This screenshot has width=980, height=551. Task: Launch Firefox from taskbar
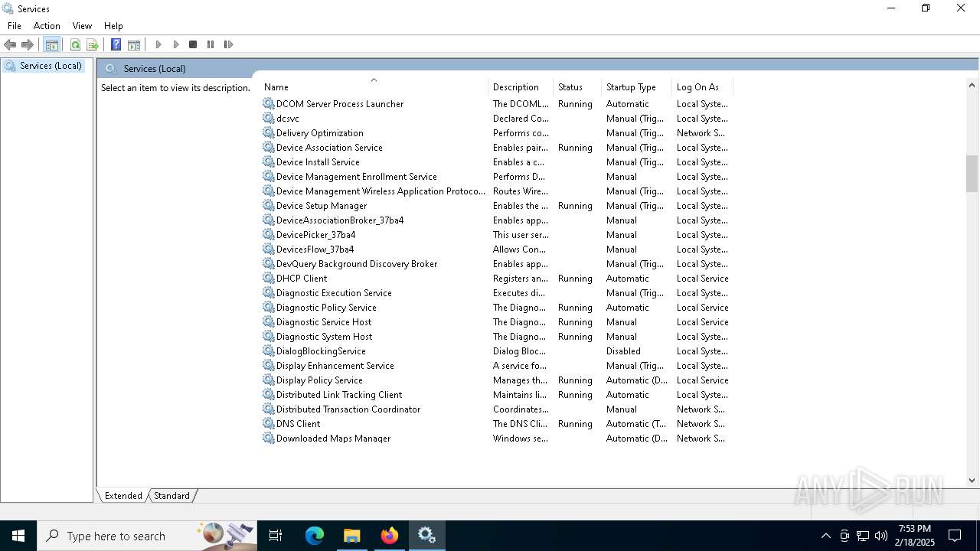[389, 536]
